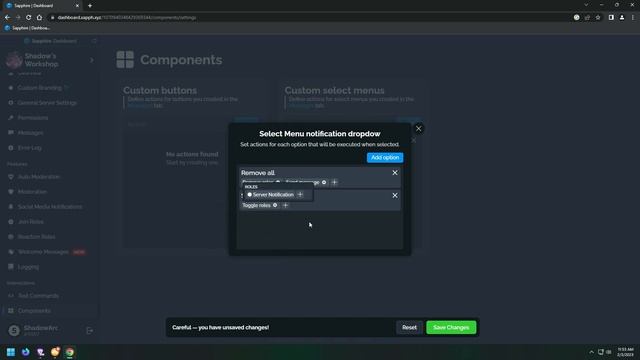
Task: Delete the 'Remove all' option using its X
Action: click(x=395, y=173)
